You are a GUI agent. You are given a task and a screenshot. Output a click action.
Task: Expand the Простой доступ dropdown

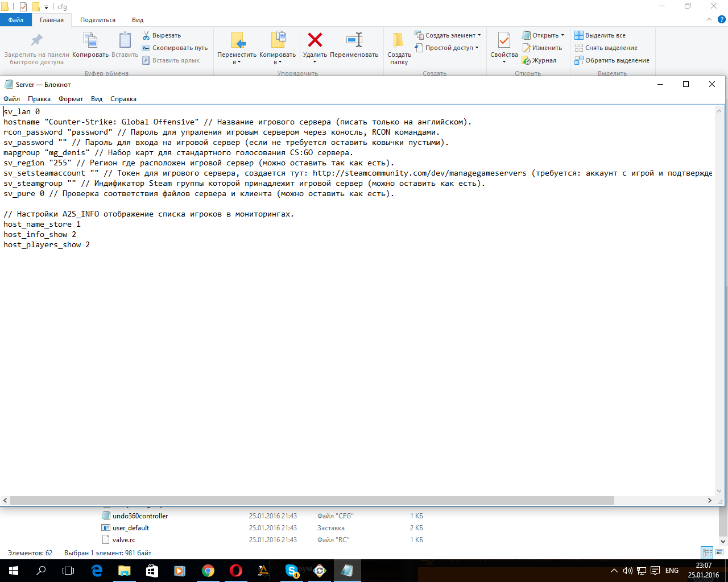pos(446,48)
